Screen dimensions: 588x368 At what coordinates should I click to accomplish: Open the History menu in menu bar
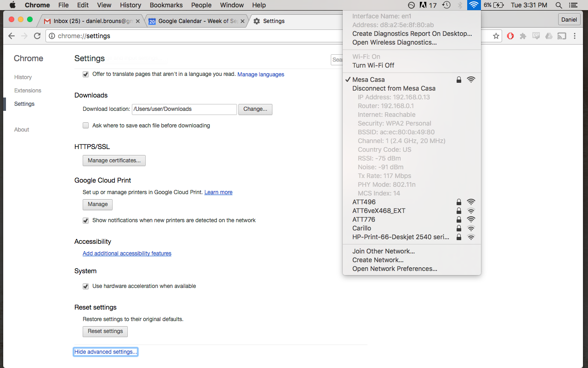(x=130, y=5)
